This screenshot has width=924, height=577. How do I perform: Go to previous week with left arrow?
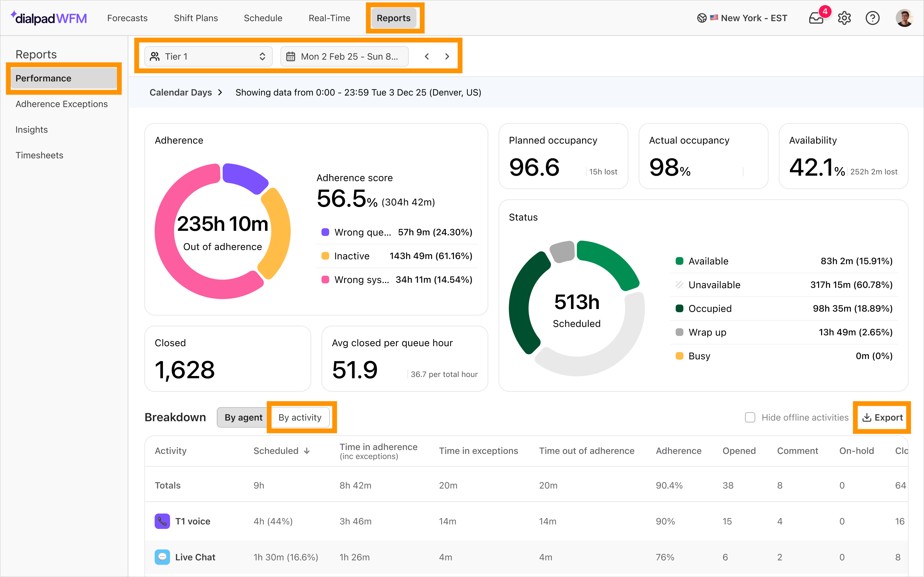pyautogui.click(x=427, y=56)
